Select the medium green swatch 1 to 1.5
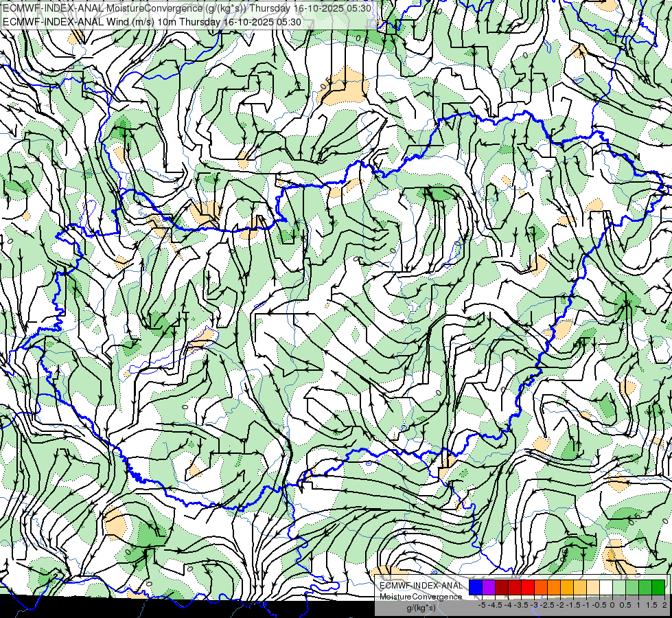Viewport: 672px width, 618px height. (645, 587)
